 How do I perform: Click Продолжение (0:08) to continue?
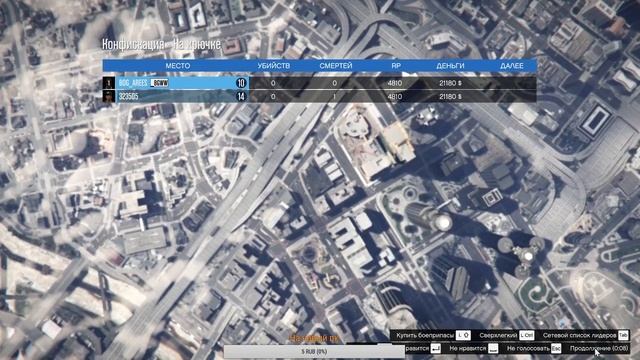coord(599,349)
